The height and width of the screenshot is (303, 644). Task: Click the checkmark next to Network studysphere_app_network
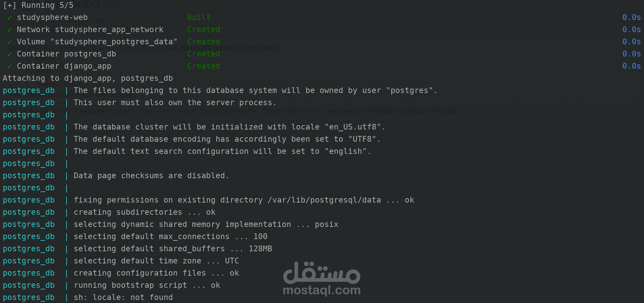click(x=10, y=30)
